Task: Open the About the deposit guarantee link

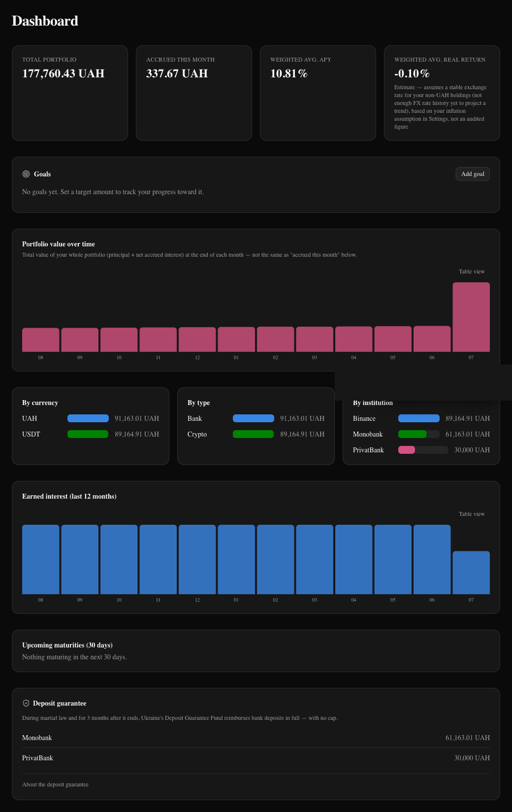Action: tap(55, 784)
